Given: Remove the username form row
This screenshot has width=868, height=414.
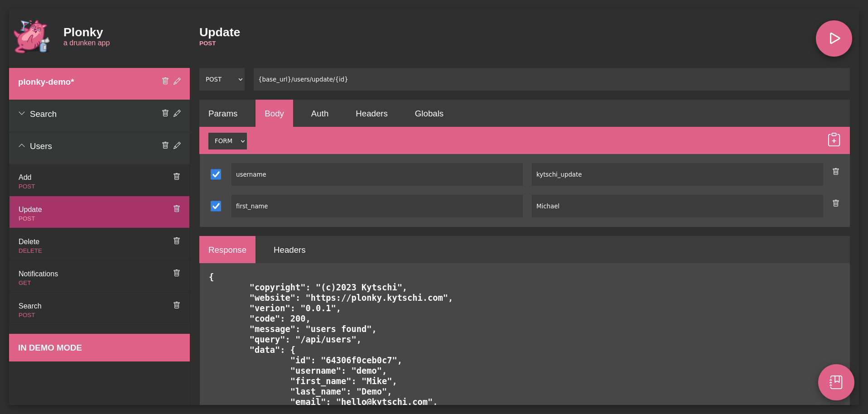Looking at the screenshot, I should [836, 172].
